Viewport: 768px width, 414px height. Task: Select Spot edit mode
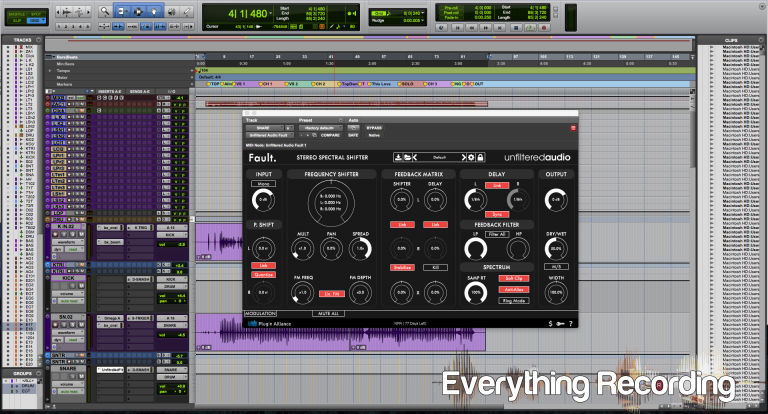(x=37, y=14)
